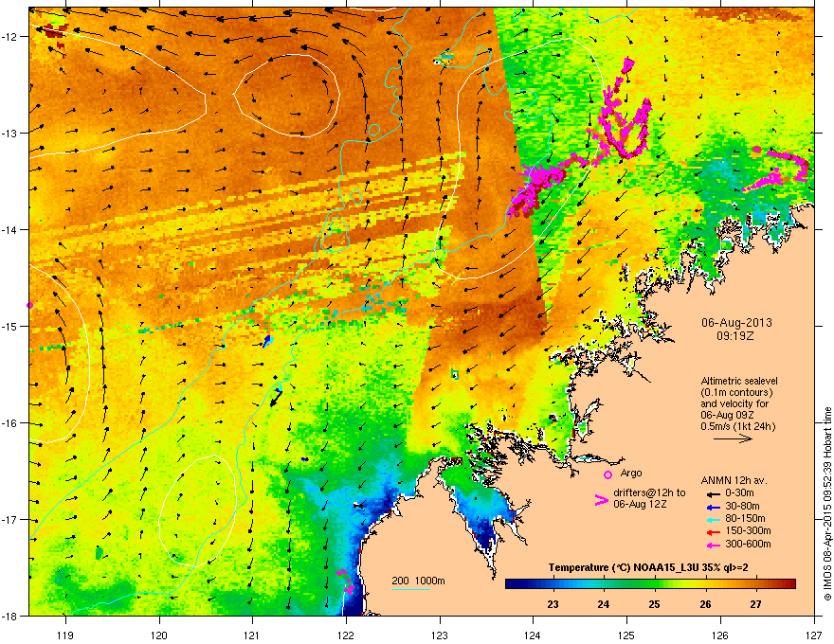The height and width of the screenshot is (644, 834).
Task: Click the 06-Aug 12Z legend text
Action: [640, 504]
